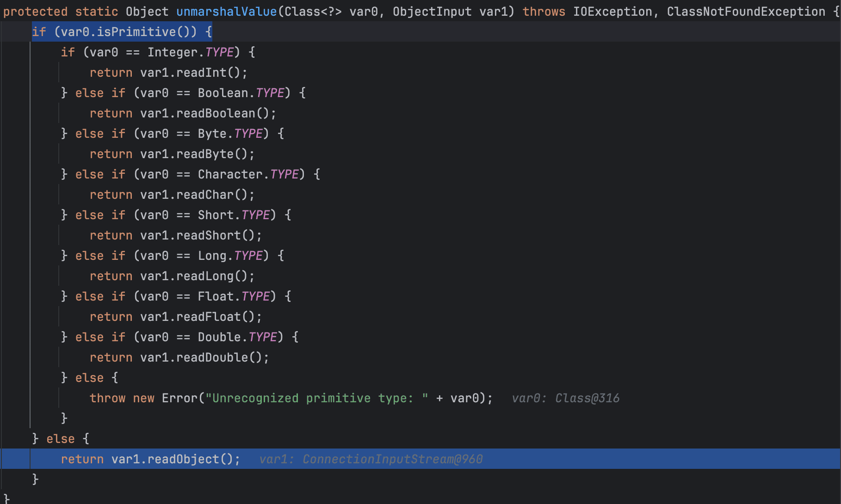
Task: Click Long.TYPE in the else-if condition
Action: 230,256
